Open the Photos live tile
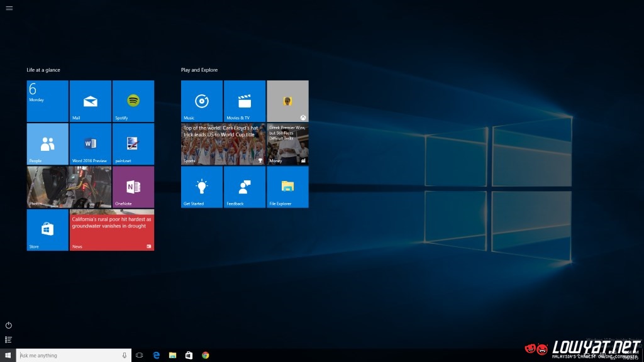The image size is (644, 362). click(x=69, y=187)
